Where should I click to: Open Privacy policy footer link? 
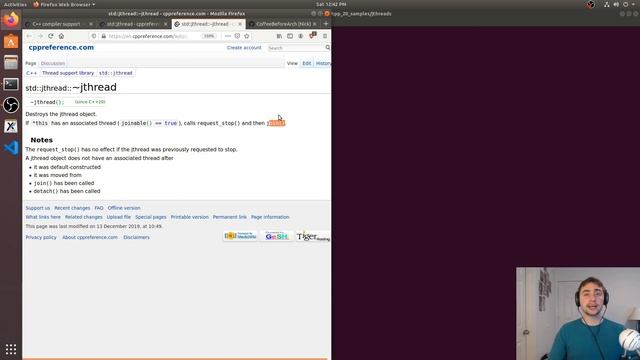pyautogui.click(x=41, y=238)
